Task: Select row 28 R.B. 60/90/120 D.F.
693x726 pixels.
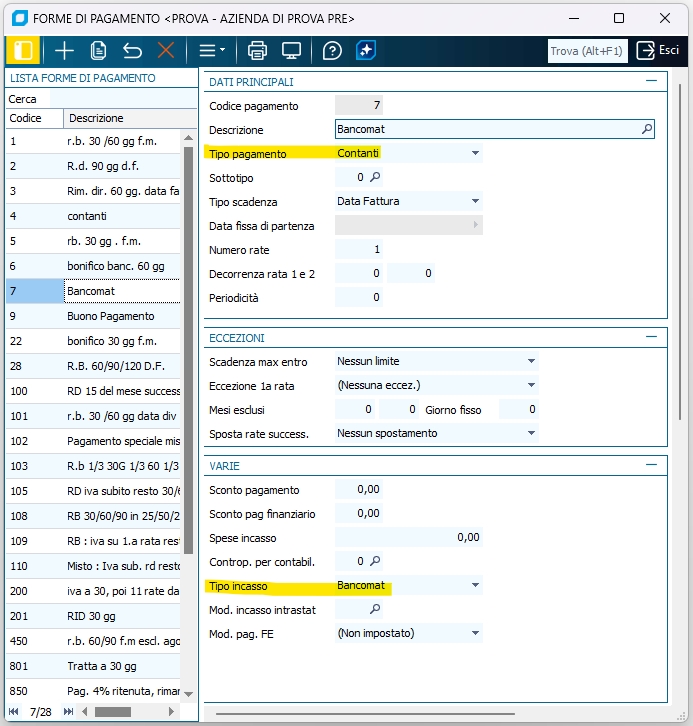Action: pyautogui.click(x=93, y=366)
